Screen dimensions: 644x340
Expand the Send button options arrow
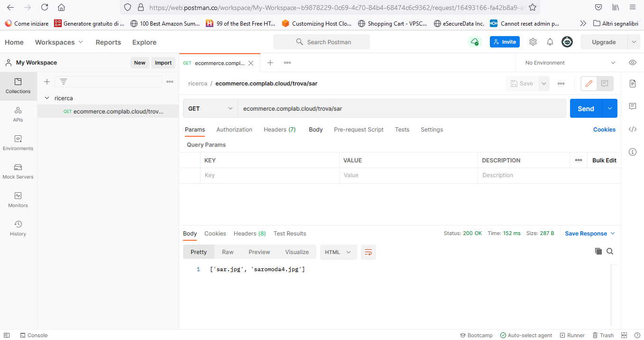(609, 108)
